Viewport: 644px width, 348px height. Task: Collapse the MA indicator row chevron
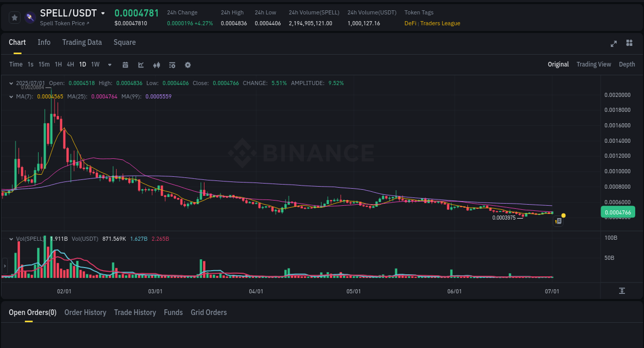tap(11, 96)
